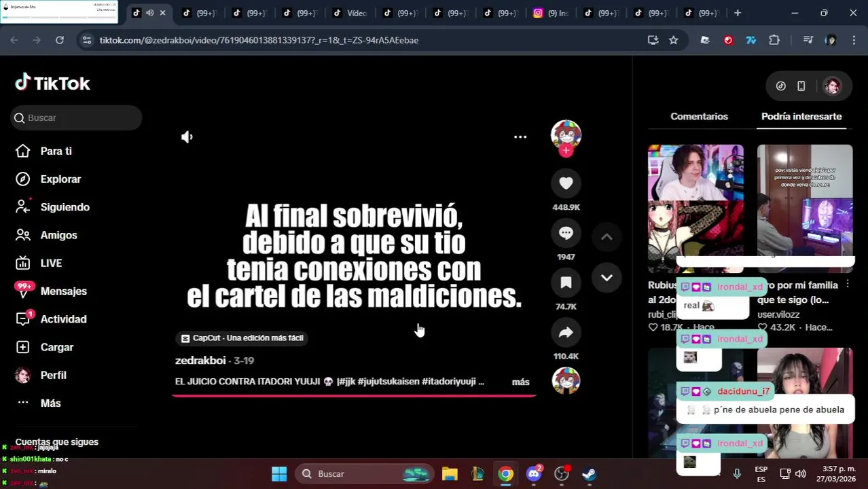Image resolution: width=868 pixels, height=489 pixels.
Task: Open Chrome extensions puzzle icon
Action: tap(774, 40)
